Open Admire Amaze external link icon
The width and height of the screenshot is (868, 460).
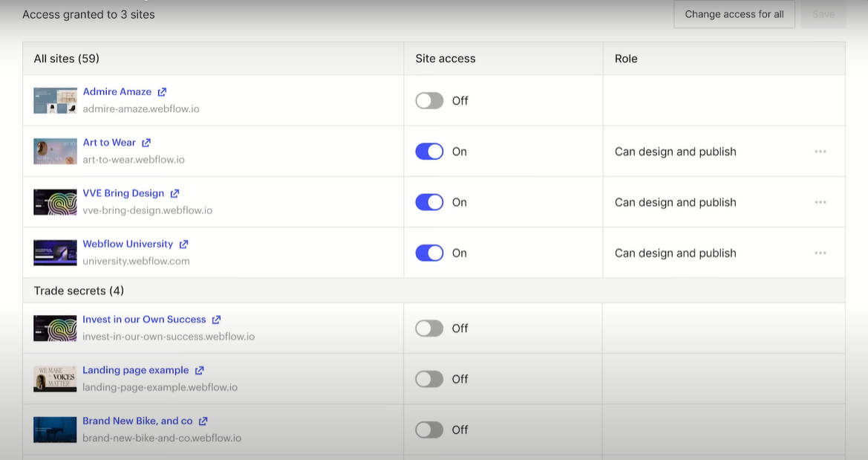(162, 92)
